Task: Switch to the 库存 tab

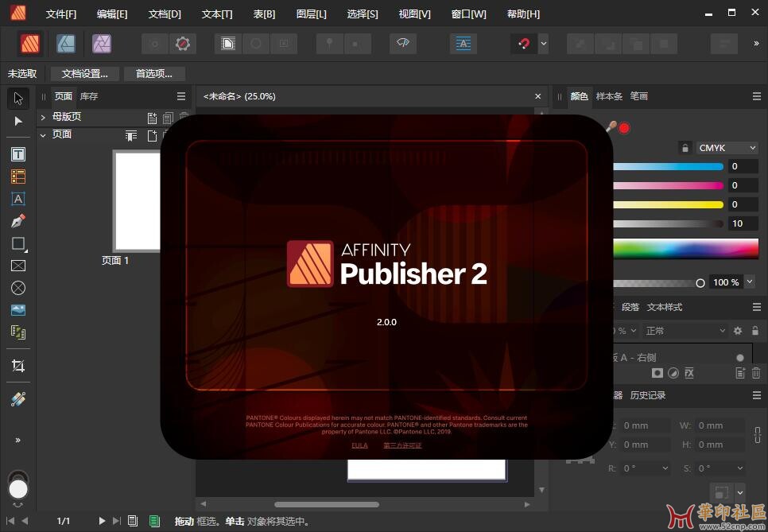Action: coord(89,96)
